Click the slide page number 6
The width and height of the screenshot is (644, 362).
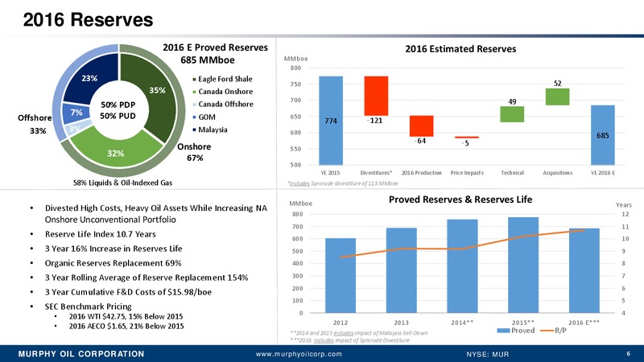point(629,353)
